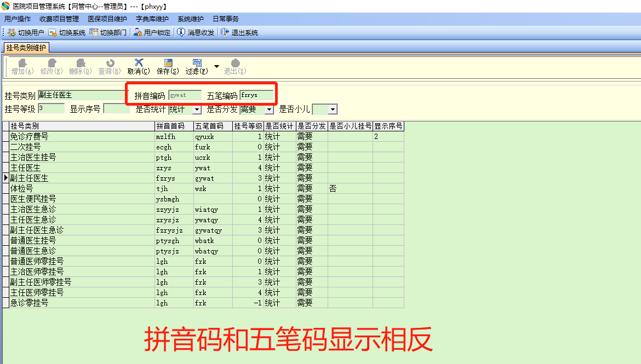This screenshot has width=641, height=364.
Task: Open the 用户操作 menu
Action: click(x=18, y=19)
